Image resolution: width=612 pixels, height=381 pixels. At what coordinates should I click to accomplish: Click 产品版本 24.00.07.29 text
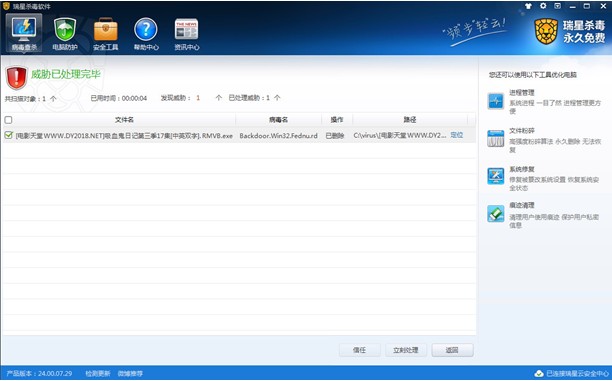pos(39,374)
